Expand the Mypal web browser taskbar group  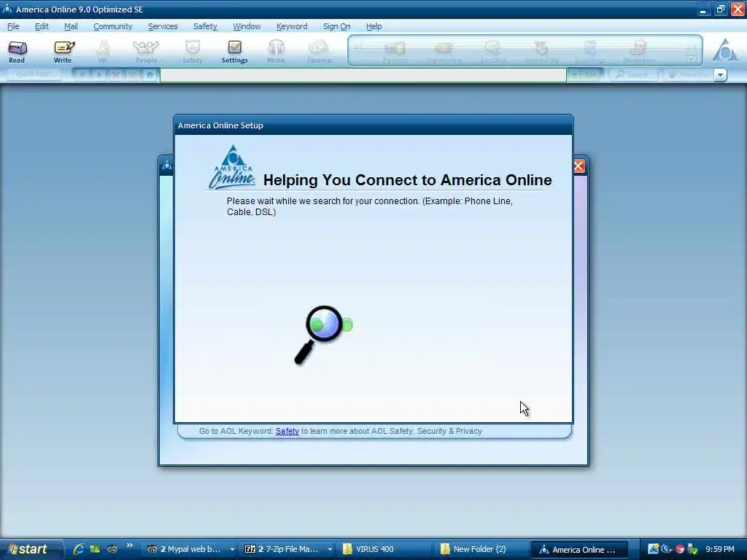coord(232,549)
